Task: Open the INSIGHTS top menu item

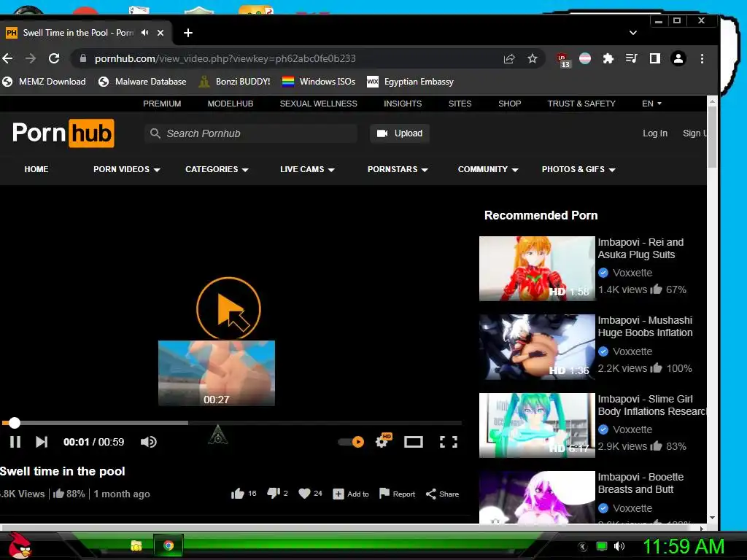Action: [x=403, y=104]
